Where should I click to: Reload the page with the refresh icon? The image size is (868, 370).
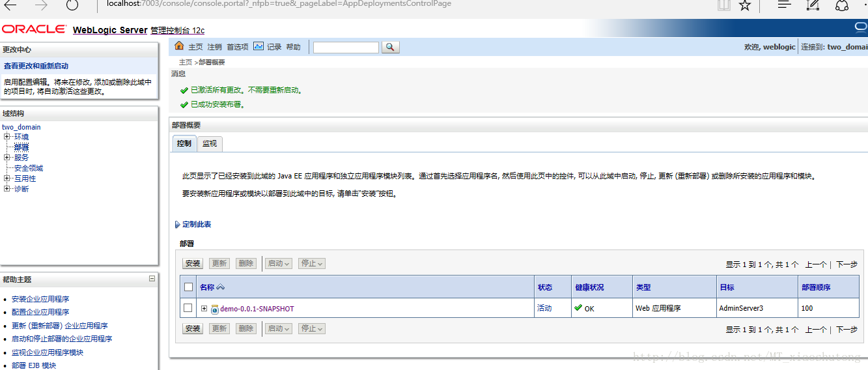point(72,5)
